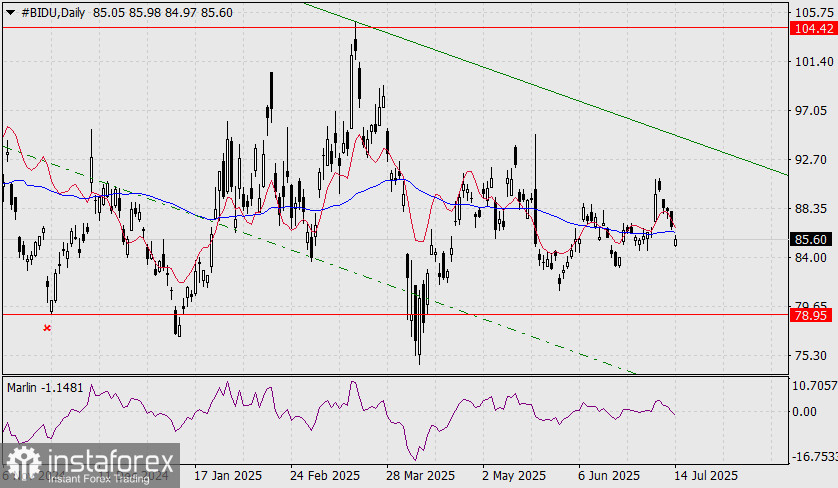Click the Marlin -1.1481 indicator label
The height and width of the screenshot is (488, 838).
click(x=45, y=388)
